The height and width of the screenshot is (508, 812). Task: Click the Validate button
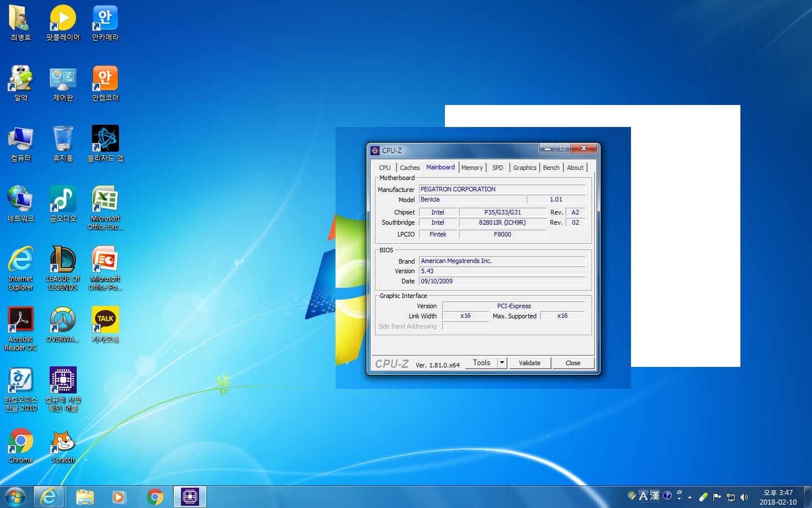[529, 363]
